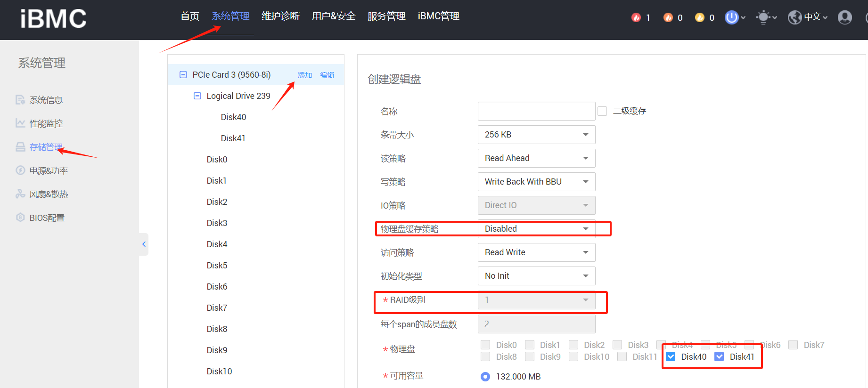This screenshot has width=868, height=388.
Task: Select the 132.000 MB capacity radio button
Action: coord(485,376)
